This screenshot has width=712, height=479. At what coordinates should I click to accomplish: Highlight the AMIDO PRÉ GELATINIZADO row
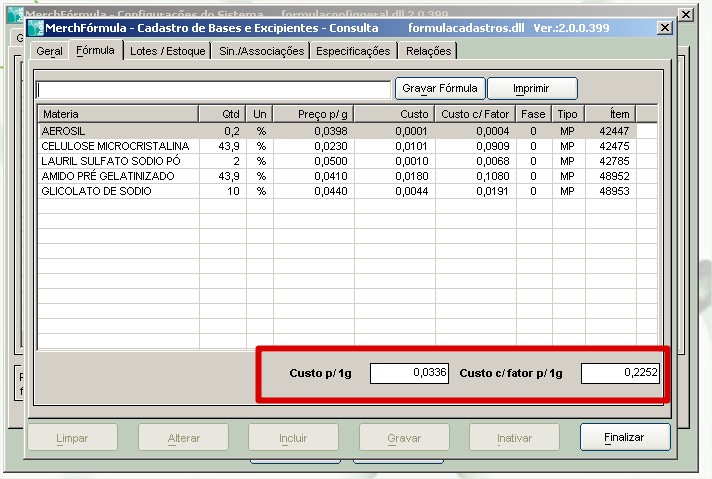117,176
